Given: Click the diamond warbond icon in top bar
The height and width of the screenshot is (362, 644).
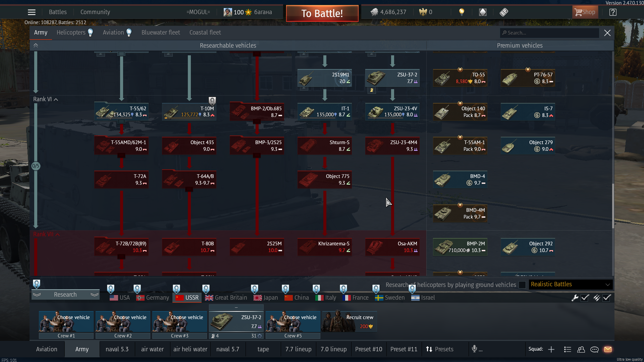Looking at the screenshot, I should tap(483, 12).
